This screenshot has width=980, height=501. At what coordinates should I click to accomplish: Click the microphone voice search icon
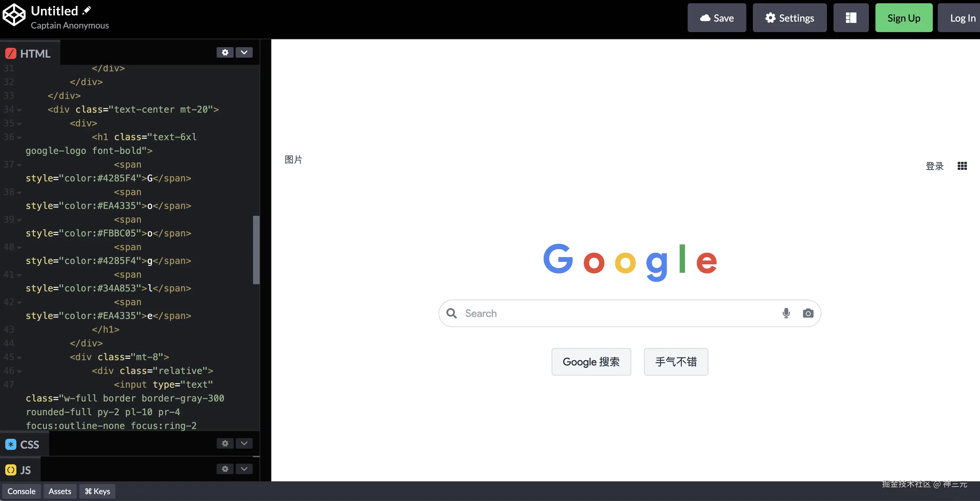pos(786,313)
